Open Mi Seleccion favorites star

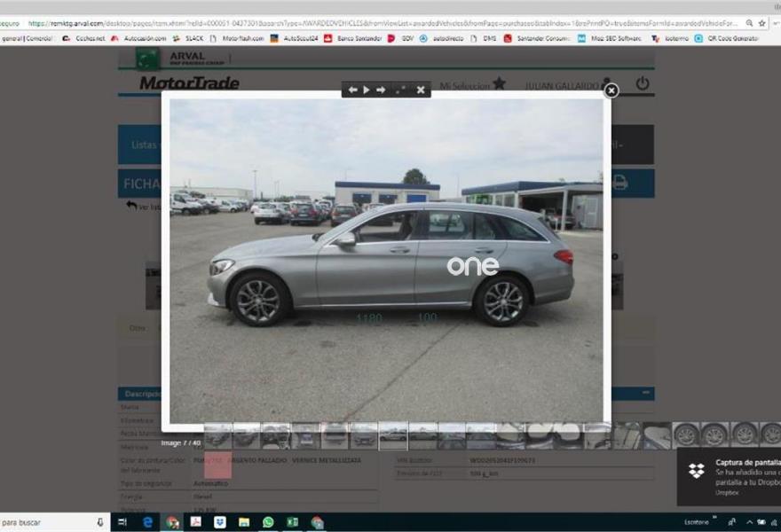(x=499, y=83)
